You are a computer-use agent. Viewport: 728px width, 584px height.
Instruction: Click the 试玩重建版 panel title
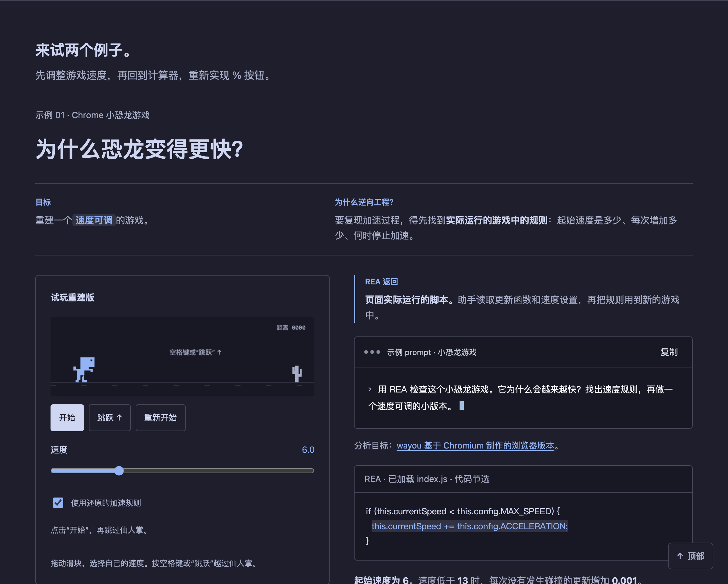click(x=72, y=297)
